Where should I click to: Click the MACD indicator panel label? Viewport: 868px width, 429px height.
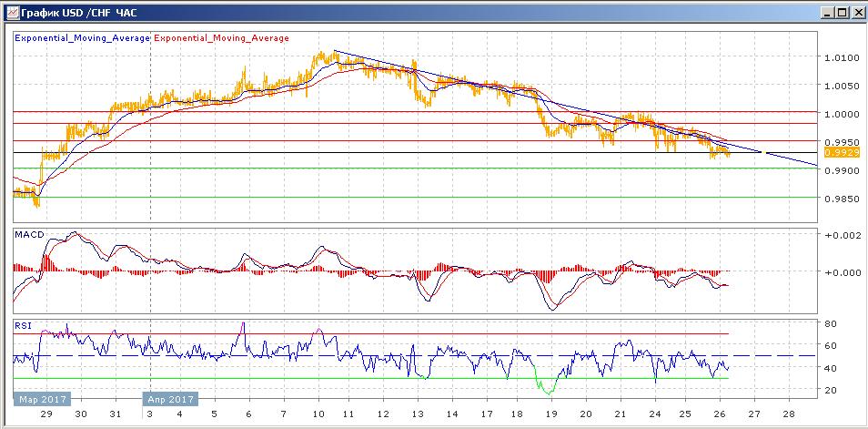tap(27, 235)
